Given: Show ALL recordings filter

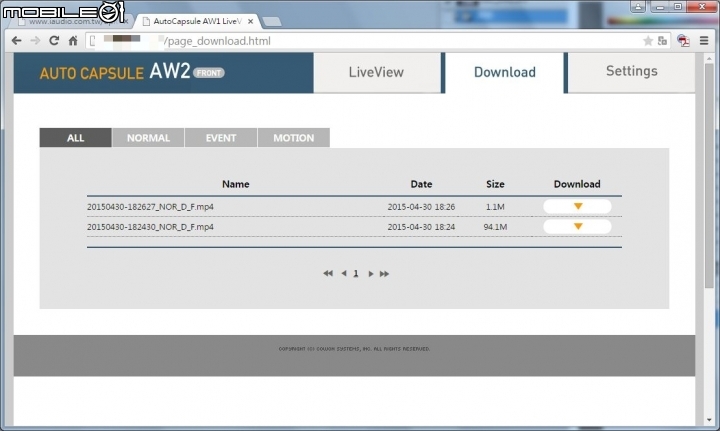Looking at the screenshot, I should click(75, 138).
